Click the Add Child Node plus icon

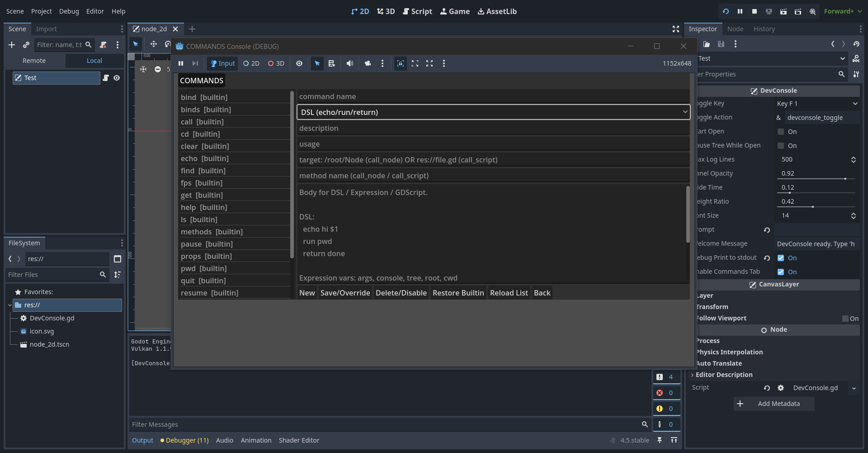coord(12,45)
